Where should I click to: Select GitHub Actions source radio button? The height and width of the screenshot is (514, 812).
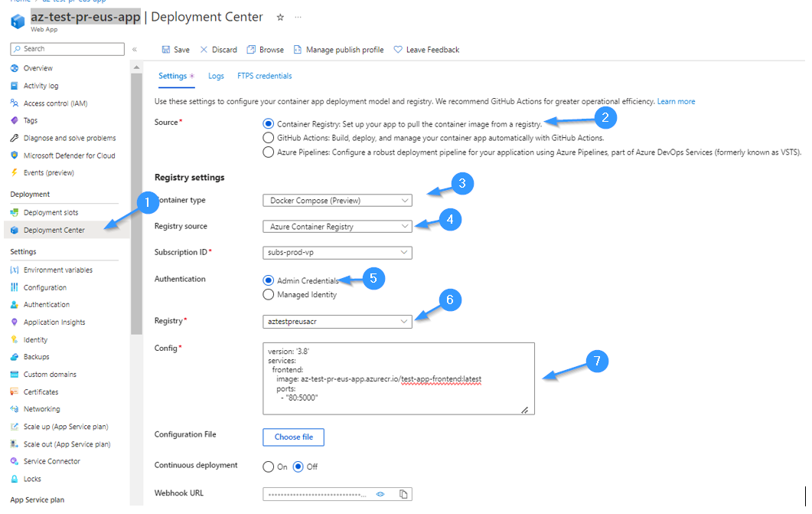[268, 138]
